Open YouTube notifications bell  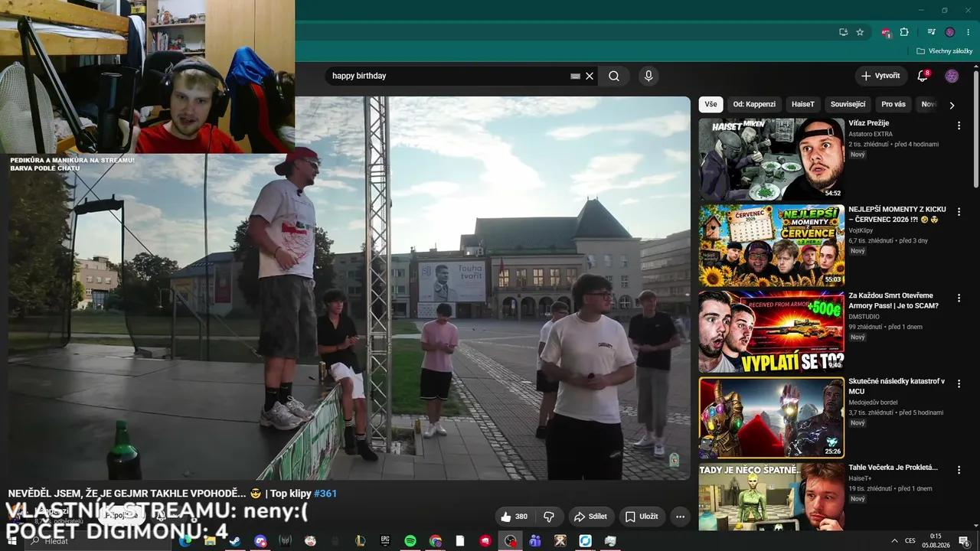[923, 76]
